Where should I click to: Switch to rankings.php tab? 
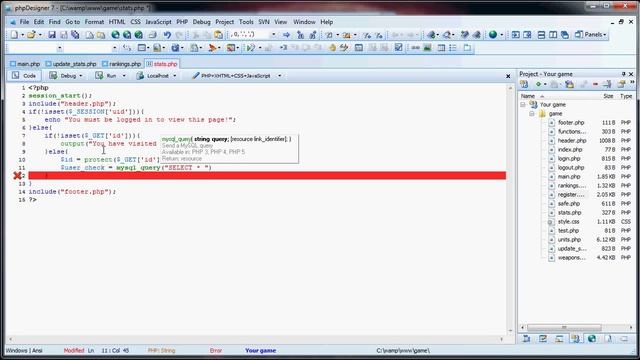(x=122, y=64)
